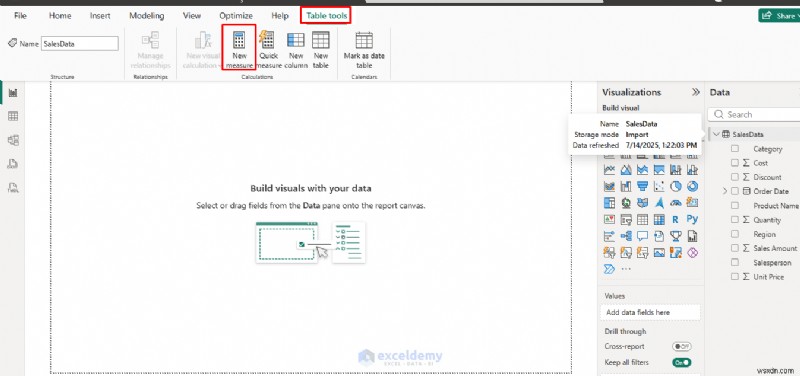Expand the Order Date hierarchy
The height and width of the screenshot is (376, 800).
724,191
